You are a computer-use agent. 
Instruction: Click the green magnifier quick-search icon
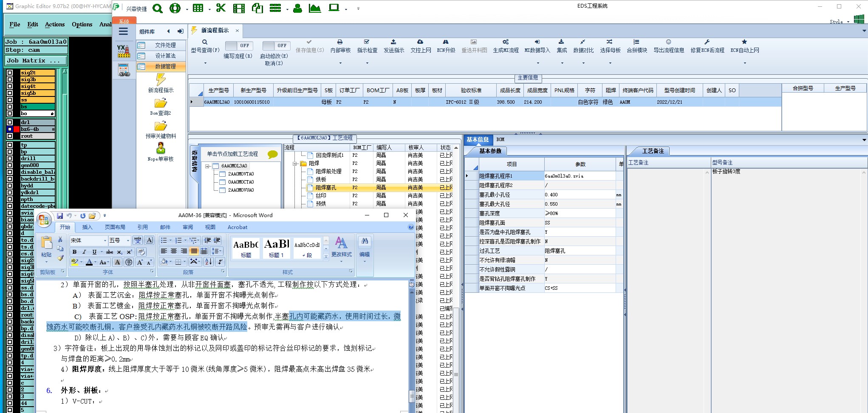tap(158, 8)
